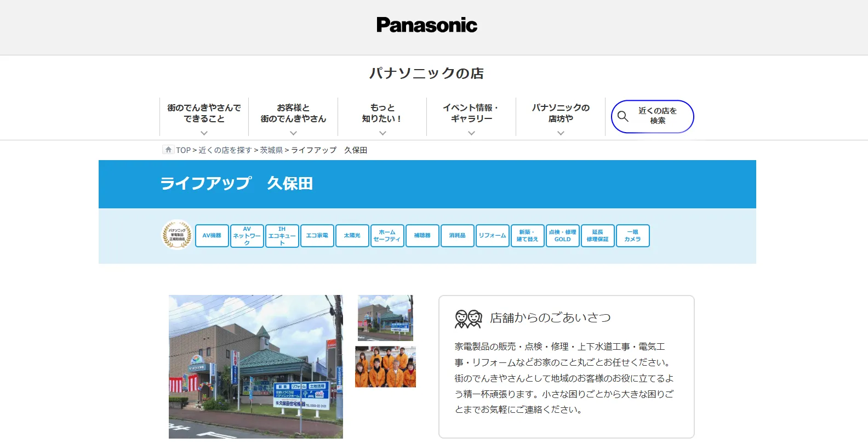Open the small store exterior thumbnail
The image size is (868, 443).
pos(385,318)
